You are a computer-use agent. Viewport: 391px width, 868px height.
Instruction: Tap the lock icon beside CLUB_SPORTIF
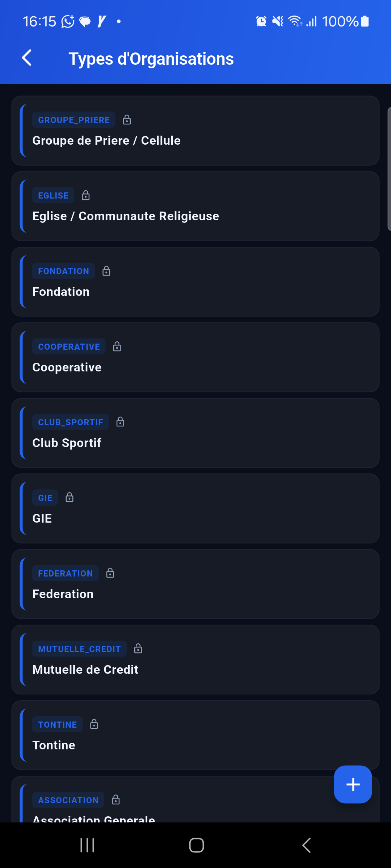[x=120, y=422]
